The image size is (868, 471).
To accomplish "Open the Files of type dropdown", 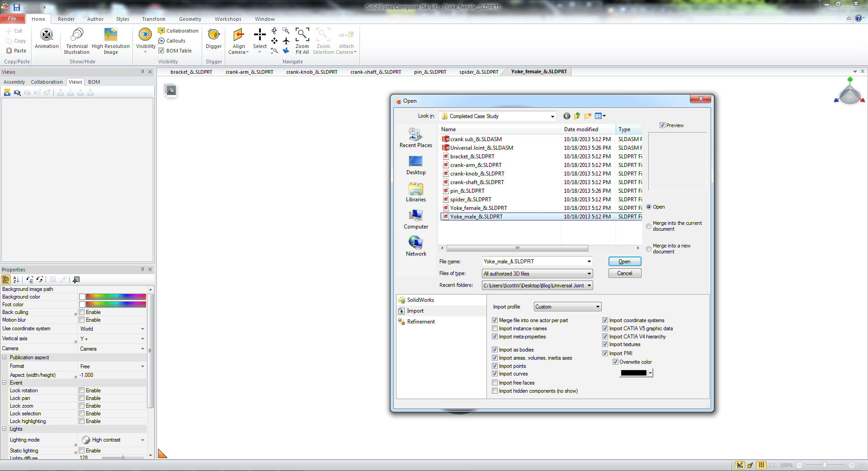I will click(589, 273).
